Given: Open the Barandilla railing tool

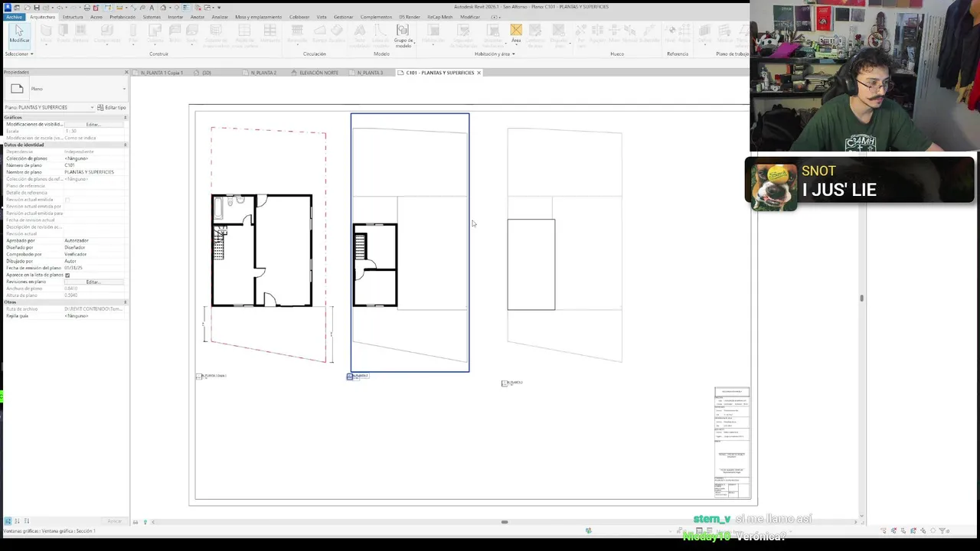Looking at the screenshot, I should pos(296,34).
